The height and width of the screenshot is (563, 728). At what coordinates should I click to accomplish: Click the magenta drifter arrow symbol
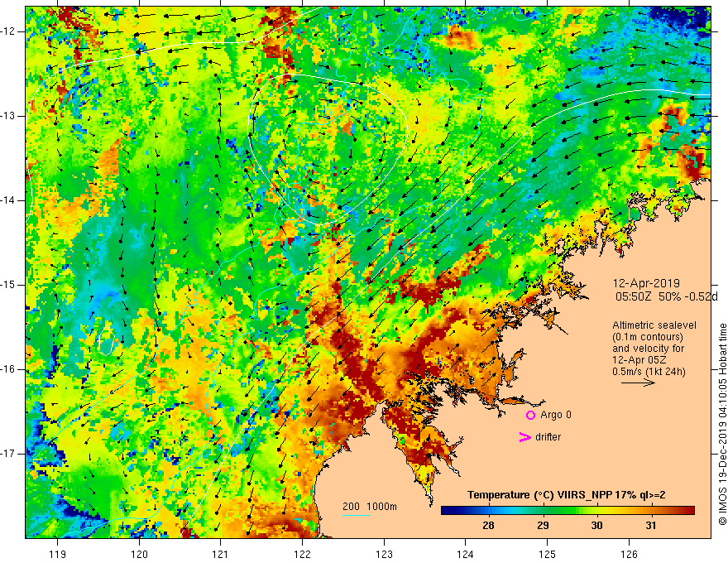pos(524,437)
